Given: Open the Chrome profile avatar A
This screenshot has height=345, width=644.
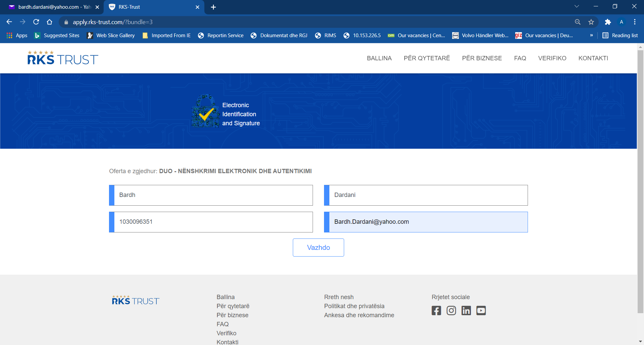Looking at the screenshot, I should (621, 22).
